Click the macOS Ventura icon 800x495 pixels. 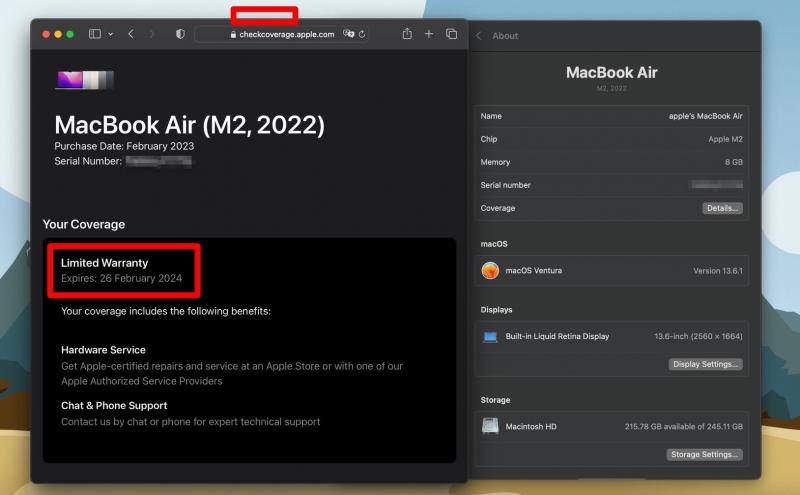pos(490,270)
